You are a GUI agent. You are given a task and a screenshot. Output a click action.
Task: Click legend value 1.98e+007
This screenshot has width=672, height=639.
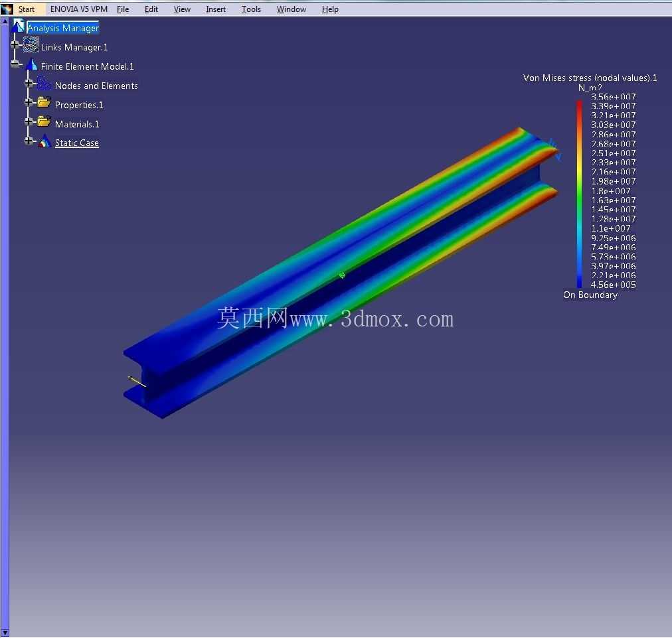(x=614, y=181)
